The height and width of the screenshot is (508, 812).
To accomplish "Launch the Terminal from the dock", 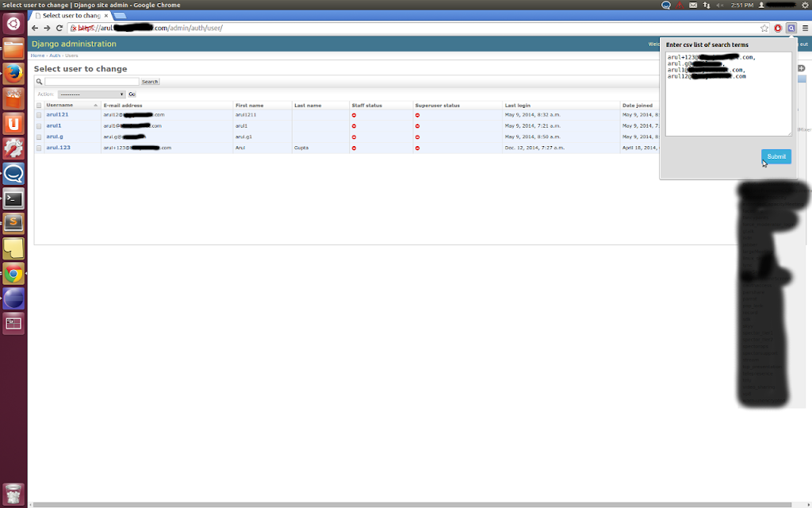I will (x=13, y=198).
